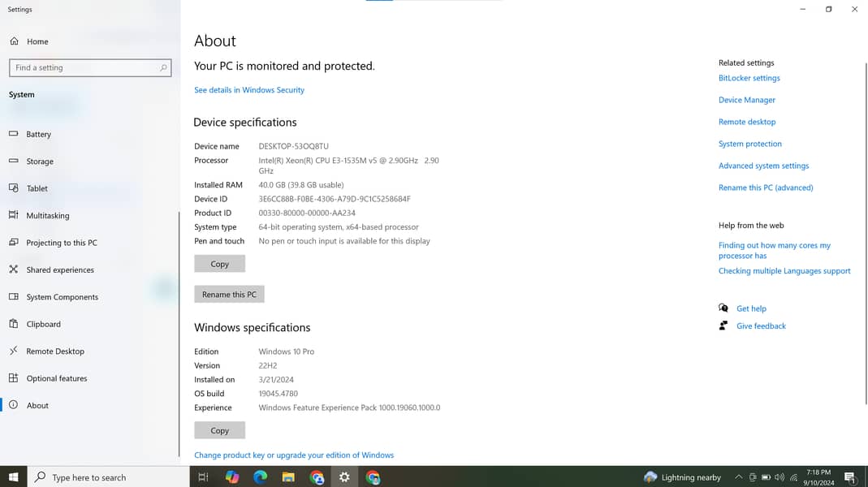The height and width of the screenshot is (487, 868).
Task: Open See details in Windows Security
Action: tap(249, 90)
